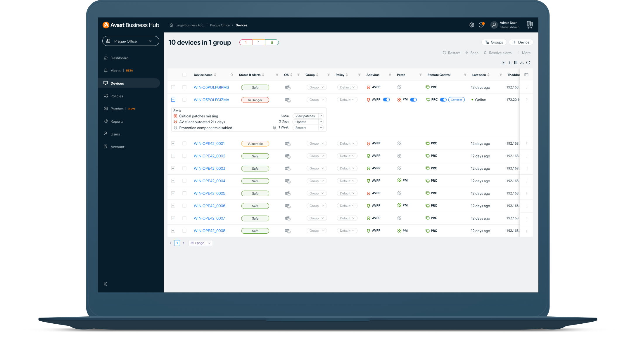Click the column layout toggle icon
This screenshot has width=636, height=364.
tap(516, 63)
